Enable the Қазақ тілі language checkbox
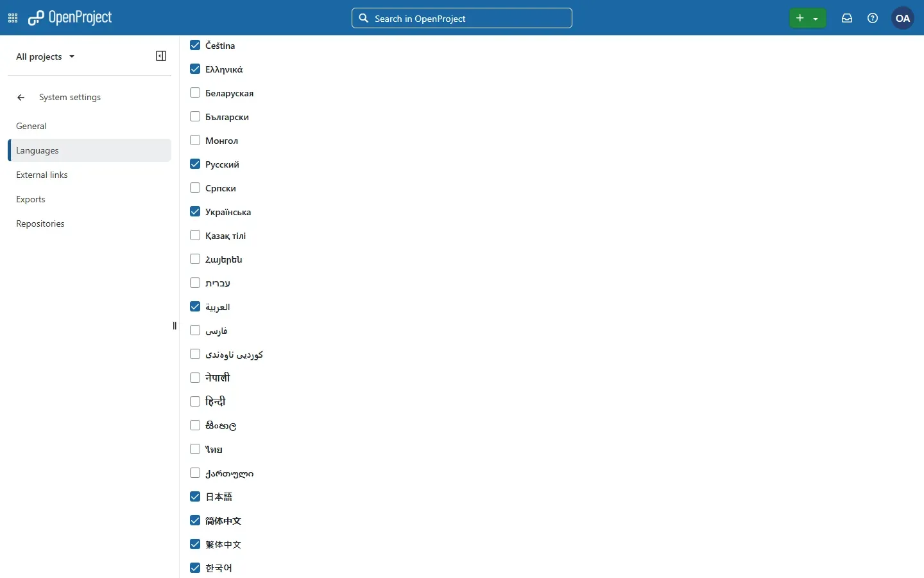Viewport: 924px width, 578px height. (195, 235)
